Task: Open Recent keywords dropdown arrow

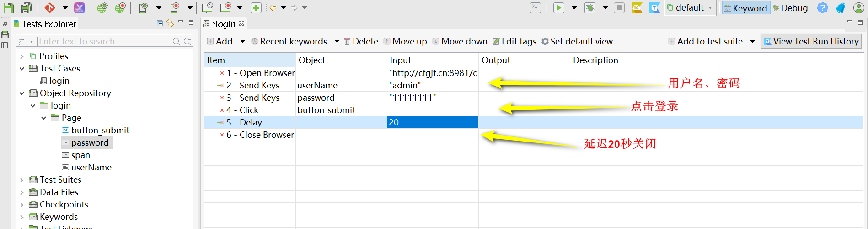Action: 337,41
